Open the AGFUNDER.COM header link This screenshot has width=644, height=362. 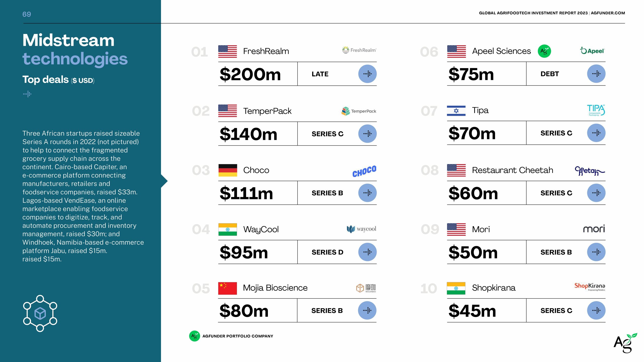[x=608, y=13]
